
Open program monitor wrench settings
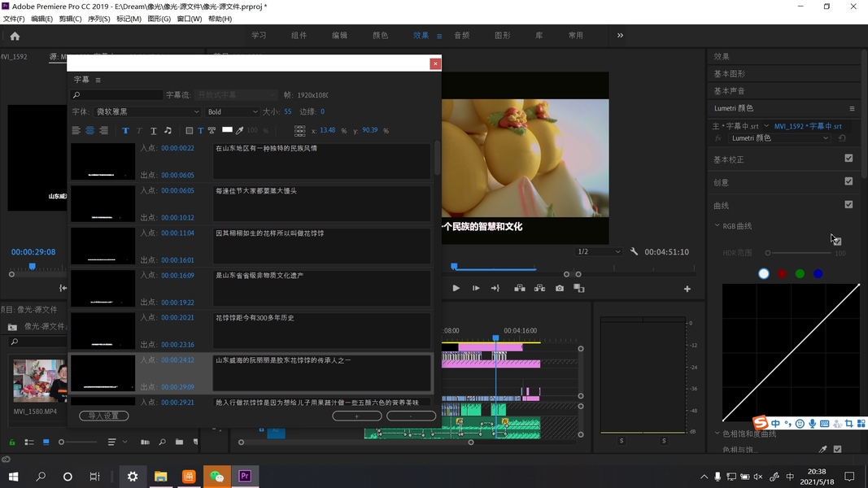click(x=634, y=252)
